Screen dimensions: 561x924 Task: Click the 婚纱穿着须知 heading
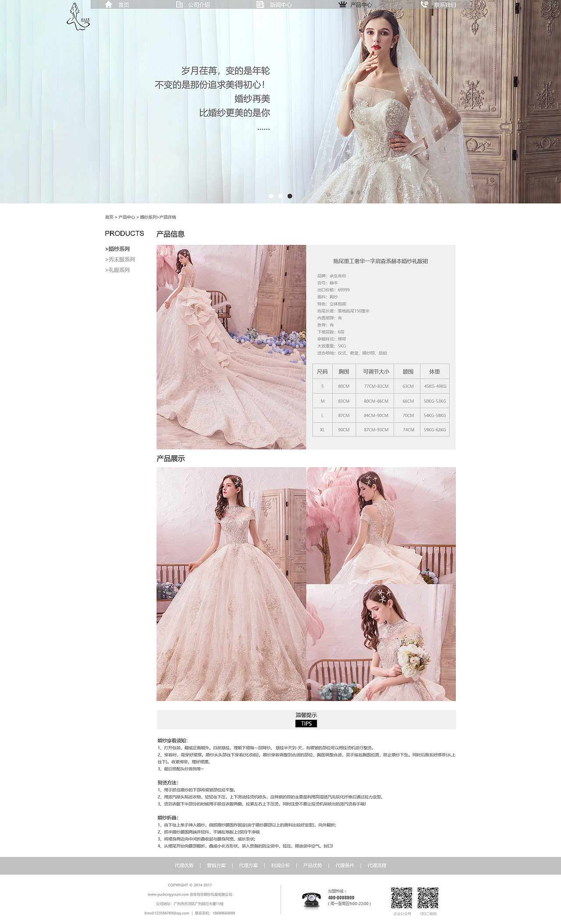[x=172, y=740]
